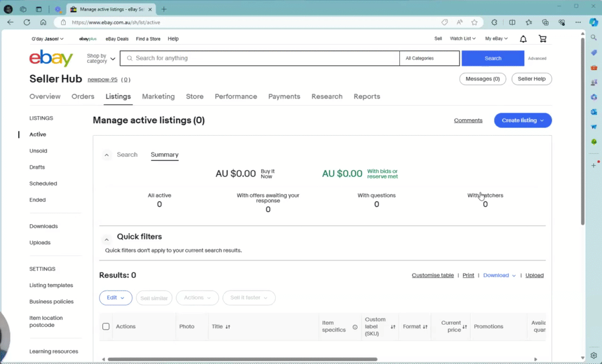Open the Create listing dropdown
602x364 pixels.
pyautogui.click(x=522, y=120)
